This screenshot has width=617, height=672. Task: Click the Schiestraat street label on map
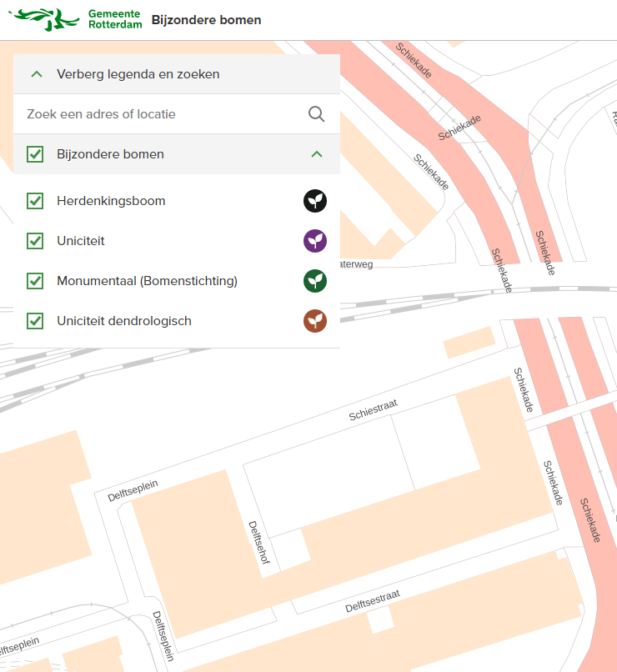[x=374, y=410]
